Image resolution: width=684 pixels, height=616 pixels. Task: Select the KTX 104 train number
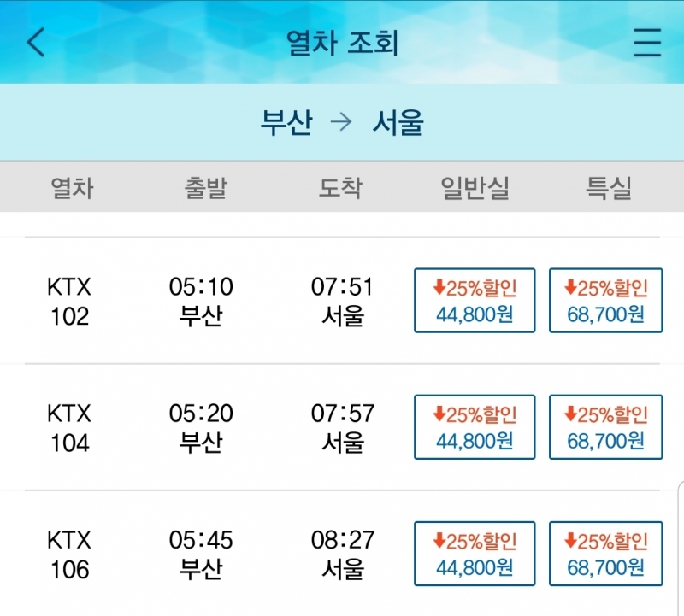[69, 427]
